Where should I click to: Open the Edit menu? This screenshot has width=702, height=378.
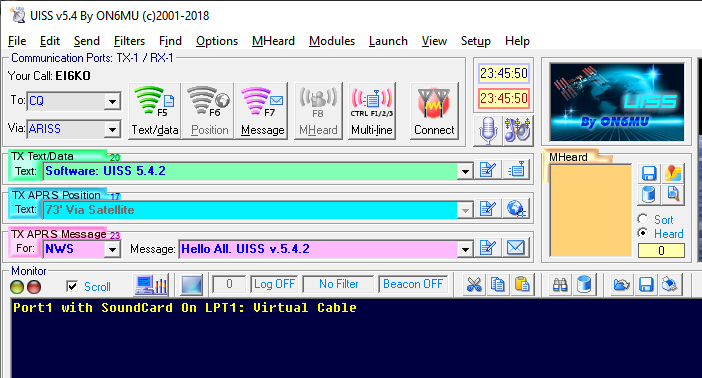pyautogui.click(x=50, y=41)
